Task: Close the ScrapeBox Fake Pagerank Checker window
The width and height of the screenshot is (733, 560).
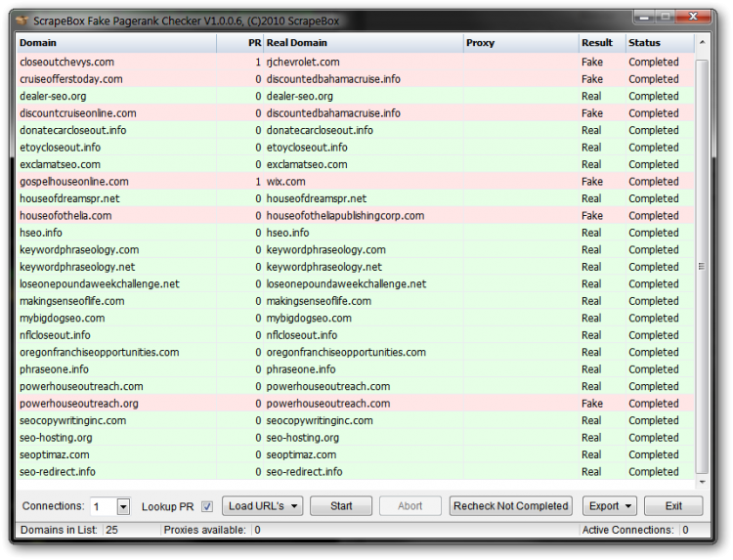Action: click(693, 17)
